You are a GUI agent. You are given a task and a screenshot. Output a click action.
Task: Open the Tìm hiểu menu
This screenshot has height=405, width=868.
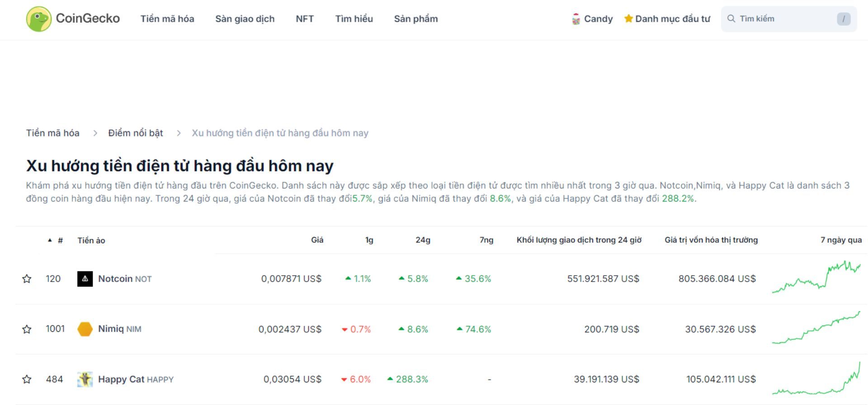[354, 19]
